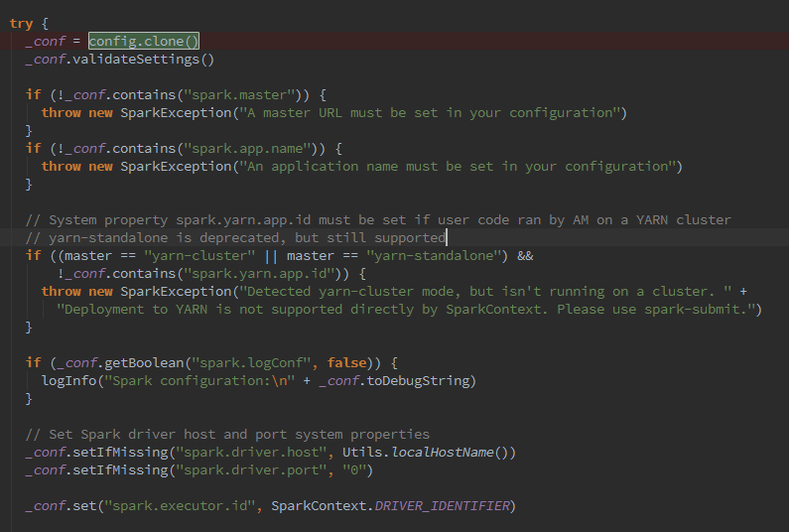
Task: Click the "throw" keyword on the application name line
Action: 61,167
